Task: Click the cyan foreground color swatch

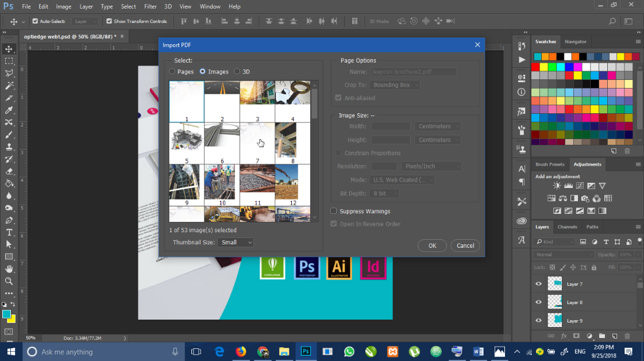Action: (x=6, y=314)
